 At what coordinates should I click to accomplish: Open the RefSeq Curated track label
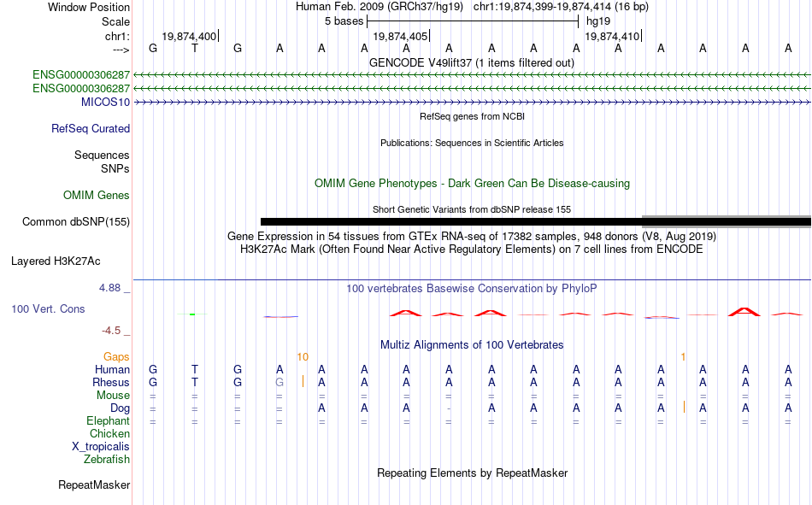pos(91,128)
